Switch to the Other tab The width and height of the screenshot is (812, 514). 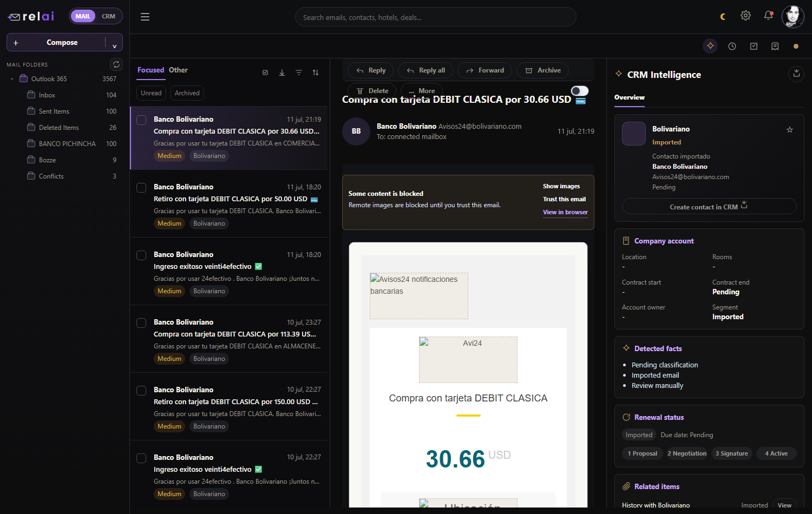tap(179, 70)
